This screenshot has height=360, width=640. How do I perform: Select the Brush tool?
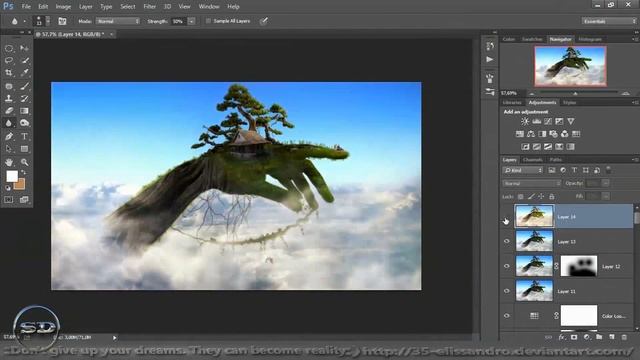[x=24, y=86]
